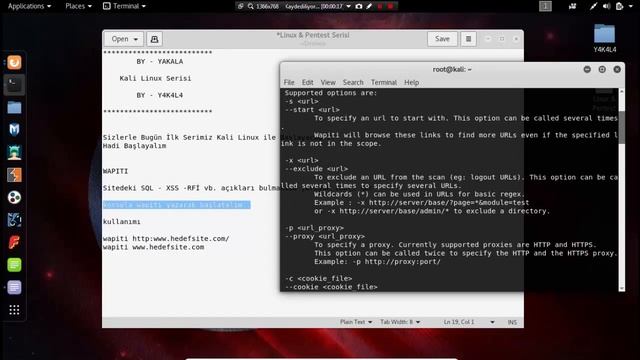This screenshot has height=360, width=640.
Task: Toggle the INS insert mode indicator
Action: coord(512,322)
